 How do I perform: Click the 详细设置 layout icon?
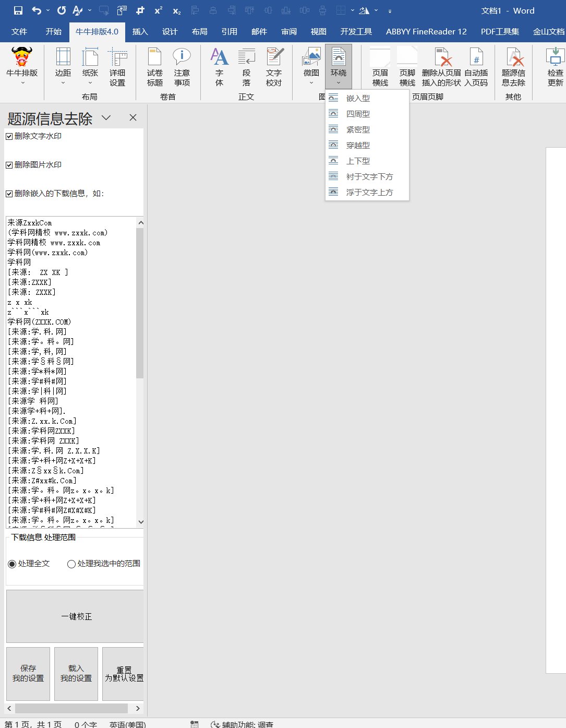[117, 67]
